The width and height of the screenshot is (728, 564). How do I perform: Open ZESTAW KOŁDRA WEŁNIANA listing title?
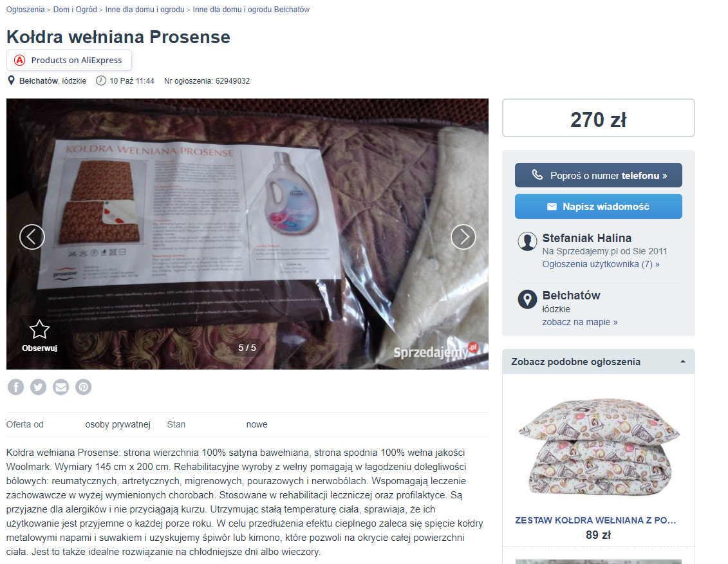tap(595, 520)
